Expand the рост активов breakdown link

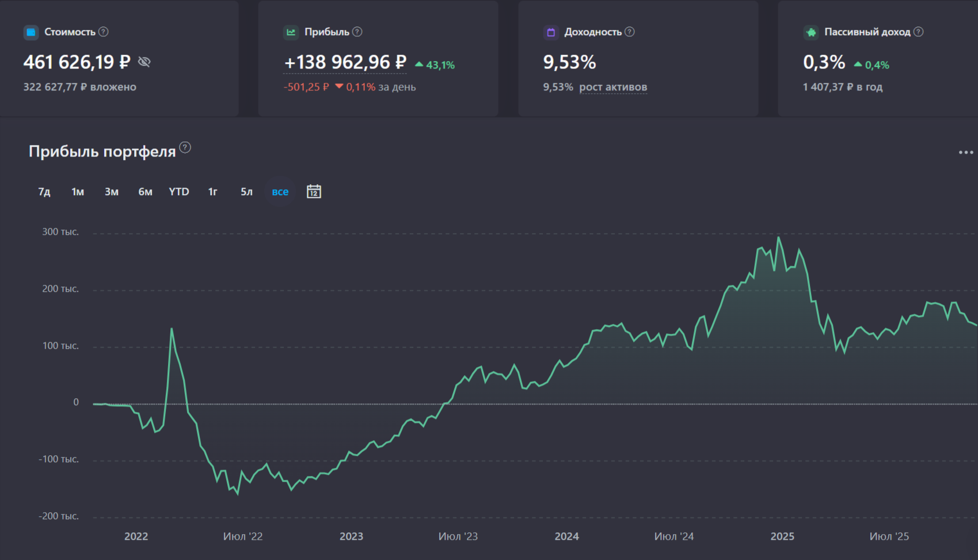pyautogui.click(x=613, y=87)
